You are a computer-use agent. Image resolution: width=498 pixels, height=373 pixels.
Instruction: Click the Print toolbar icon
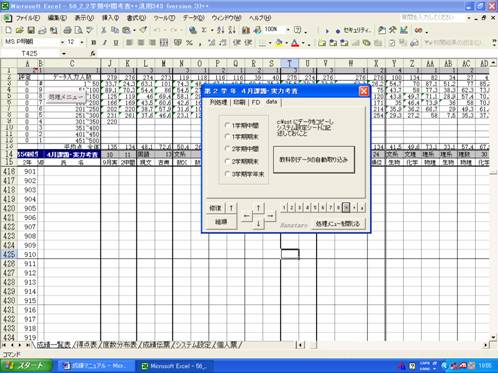pyautogui.click(x=67, y=30)
